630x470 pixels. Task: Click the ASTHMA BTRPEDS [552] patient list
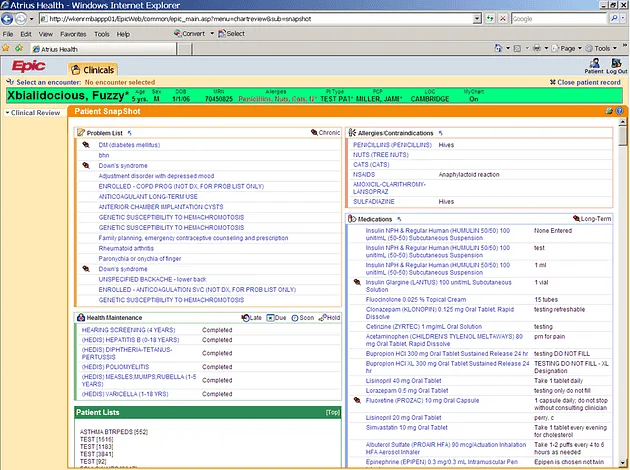114,432
